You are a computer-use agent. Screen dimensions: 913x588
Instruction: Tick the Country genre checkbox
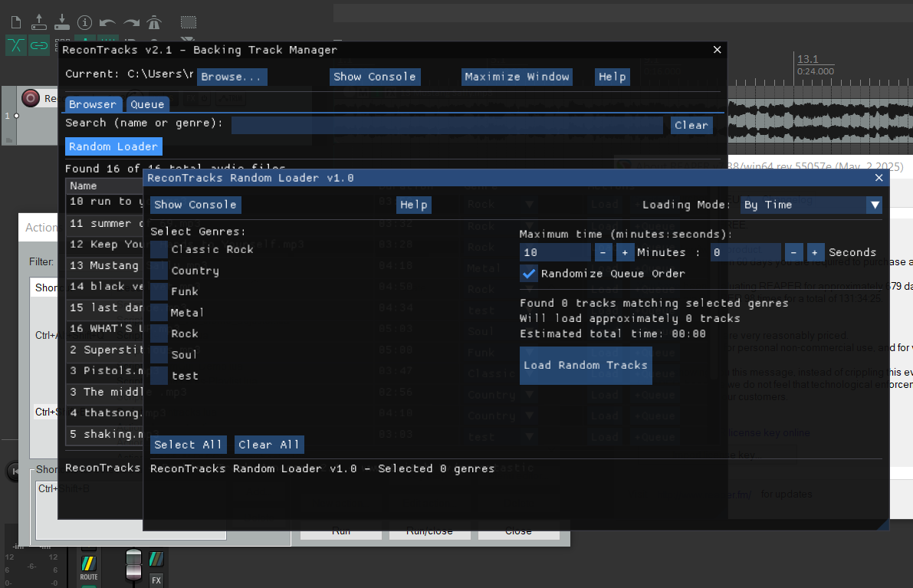point(159,271)
